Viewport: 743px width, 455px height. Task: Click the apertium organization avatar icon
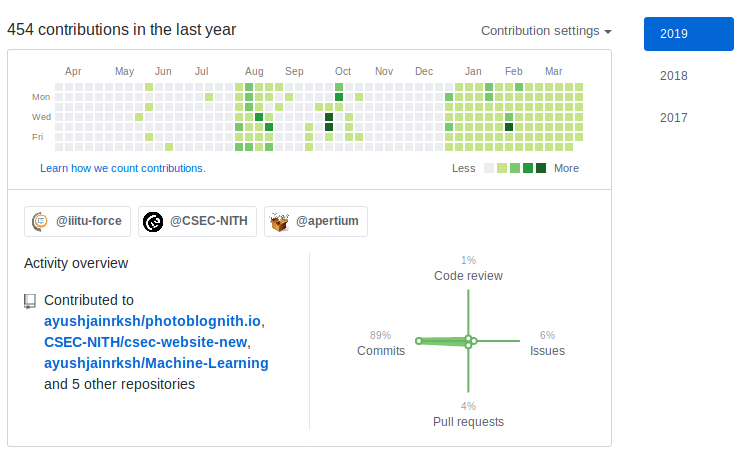[x=280, y=222]
